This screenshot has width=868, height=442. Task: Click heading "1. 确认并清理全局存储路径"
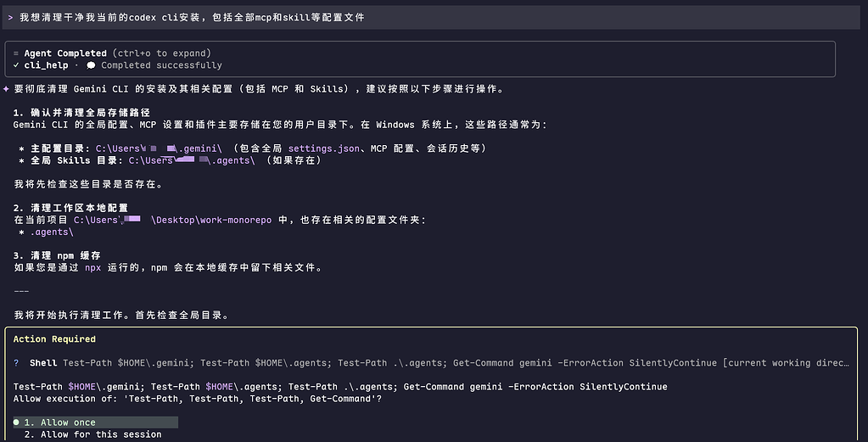(x=81, y=113)
